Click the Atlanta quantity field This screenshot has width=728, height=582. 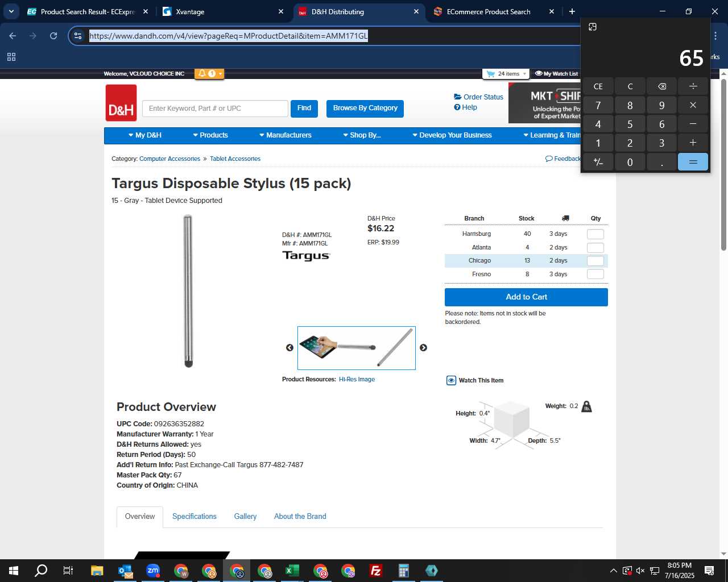[x=595, y=248]
